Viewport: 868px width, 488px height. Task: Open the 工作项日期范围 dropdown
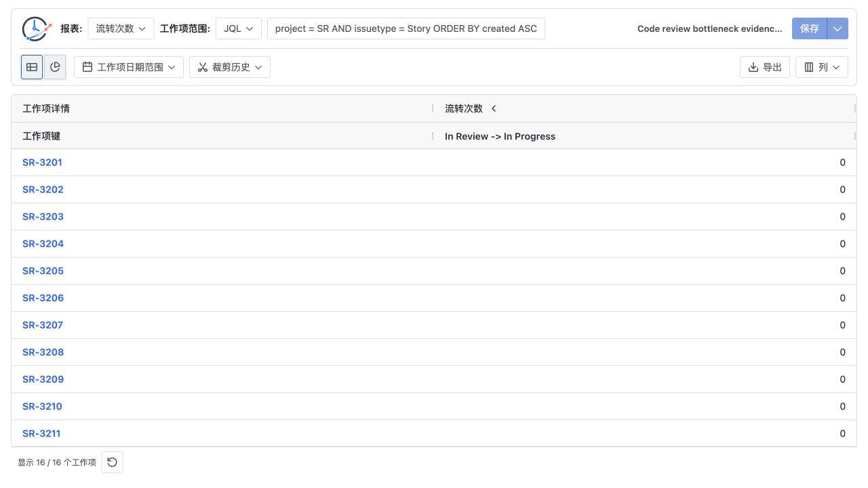129,67
